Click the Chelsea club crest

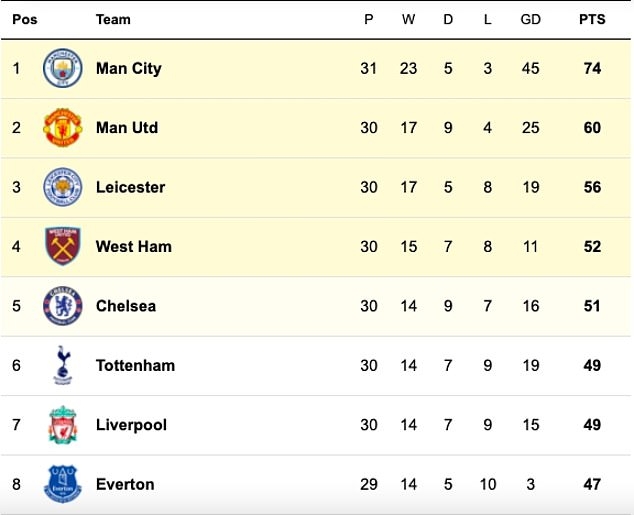coord(60,306)
